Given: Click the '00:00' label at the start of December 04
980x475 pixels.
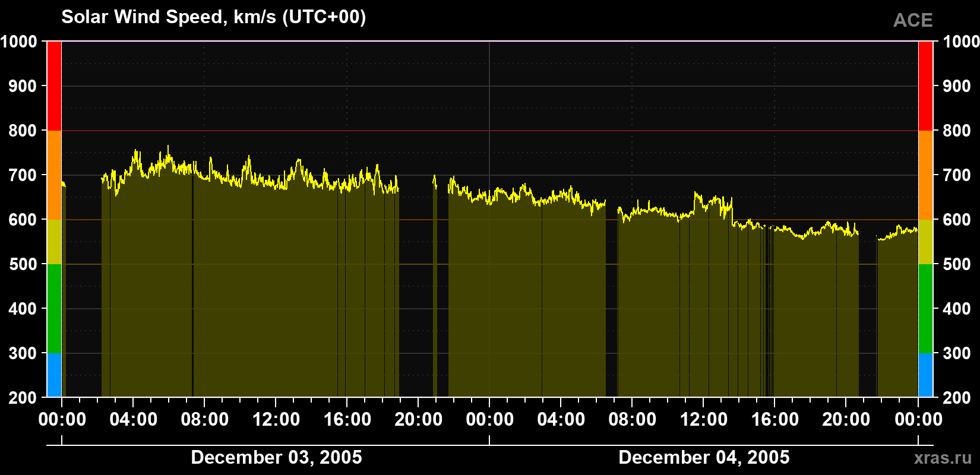Looking at the screenshot, I should coord(490,419).
